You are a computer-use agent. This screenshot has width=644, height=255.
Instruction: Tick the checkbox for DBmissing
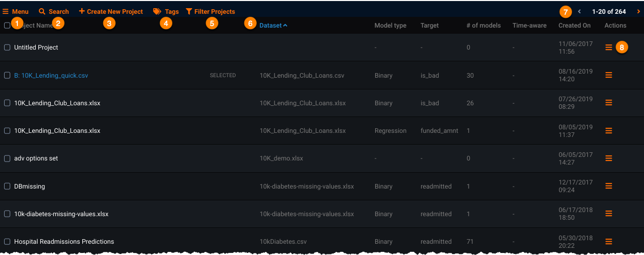[7, 187]
